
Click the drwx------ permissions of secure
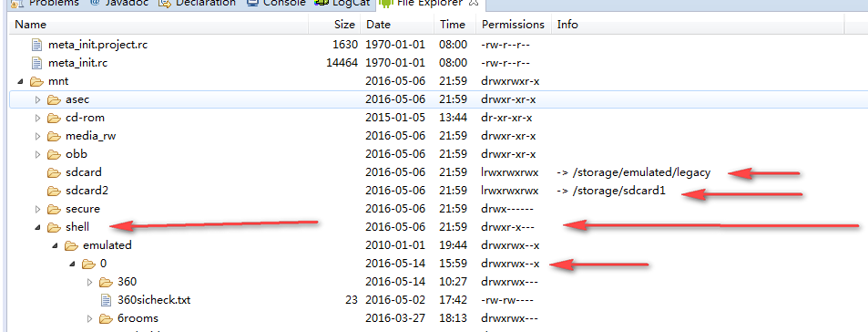click(507, 209)
